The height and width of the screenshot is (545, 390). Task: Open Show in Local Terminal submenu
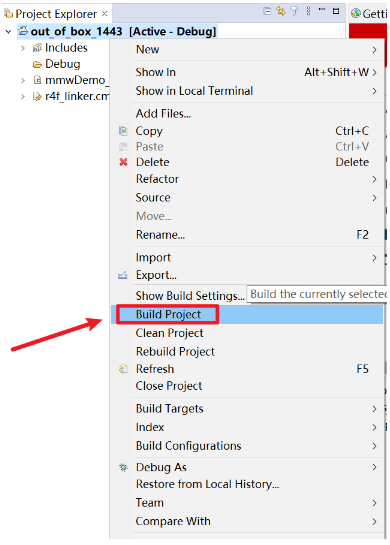(247, 91)
